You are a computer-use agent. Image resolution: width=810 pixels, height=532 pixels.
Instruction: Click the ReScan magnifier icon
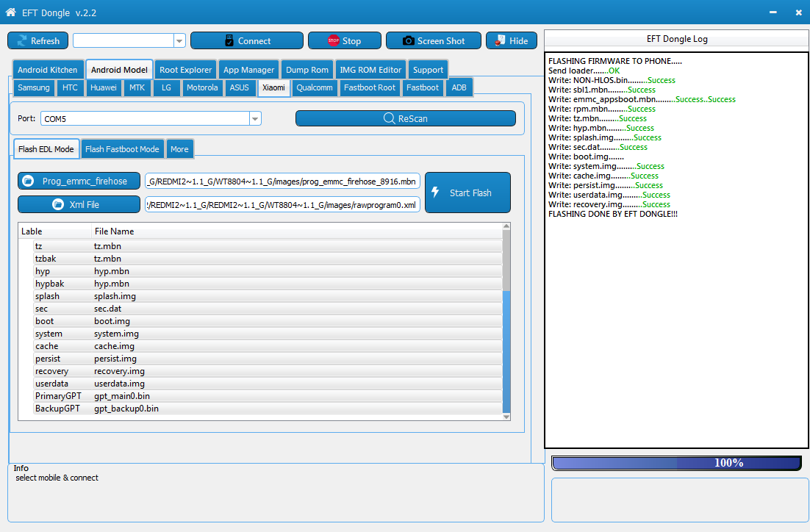point(390,118)
